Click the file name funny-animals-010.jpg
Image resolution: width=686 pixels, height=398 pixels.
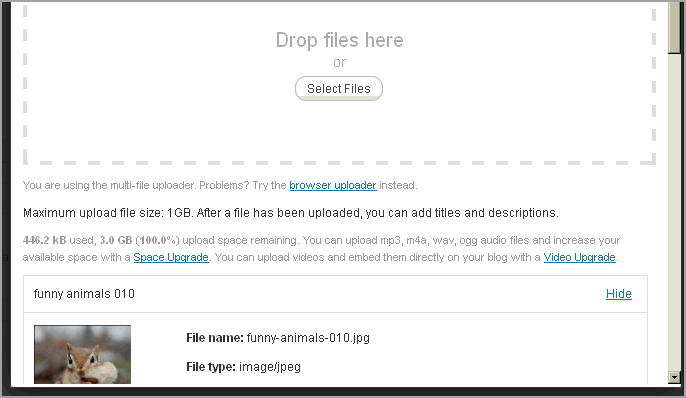click(308, 338)
